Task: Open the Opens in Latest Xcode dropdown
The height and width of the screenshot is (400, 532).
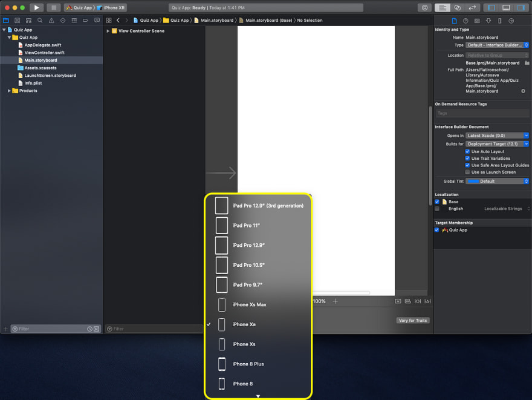Action: point(497,136)
